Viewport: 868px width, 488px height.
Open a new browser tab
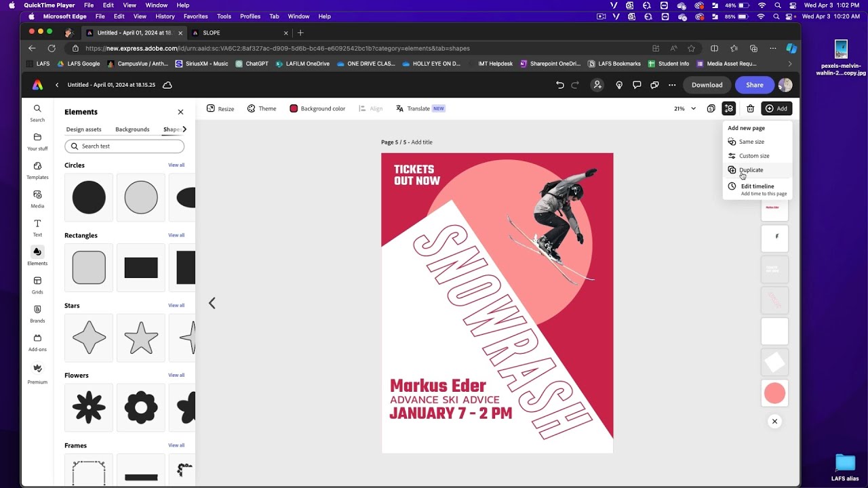tap(300, 33)
